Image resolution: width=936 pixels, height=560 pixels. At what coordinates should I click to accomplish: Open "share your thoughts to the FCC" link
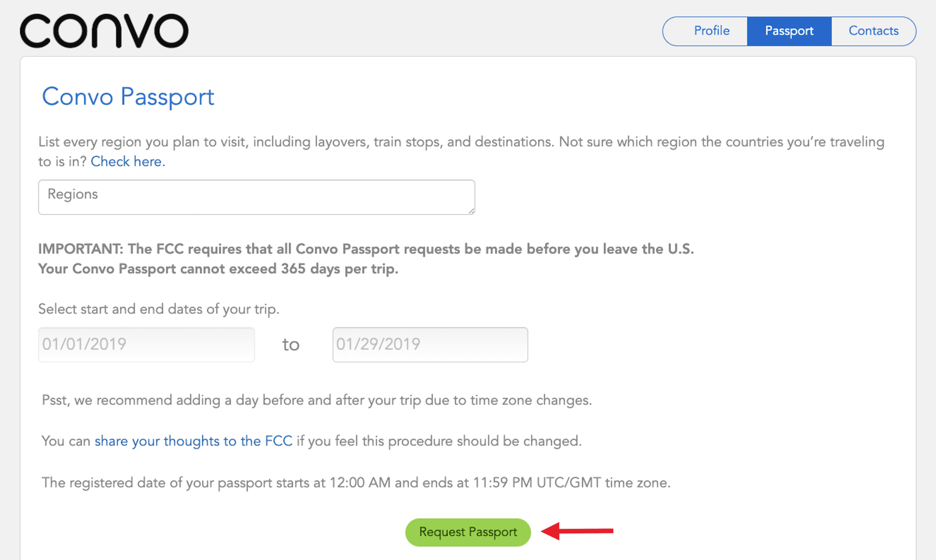coord(193,441)
